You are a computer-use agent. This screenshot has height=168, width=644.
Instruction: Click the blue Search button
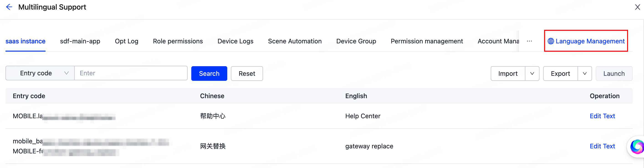pyautogui.click(x=209, y=73)
